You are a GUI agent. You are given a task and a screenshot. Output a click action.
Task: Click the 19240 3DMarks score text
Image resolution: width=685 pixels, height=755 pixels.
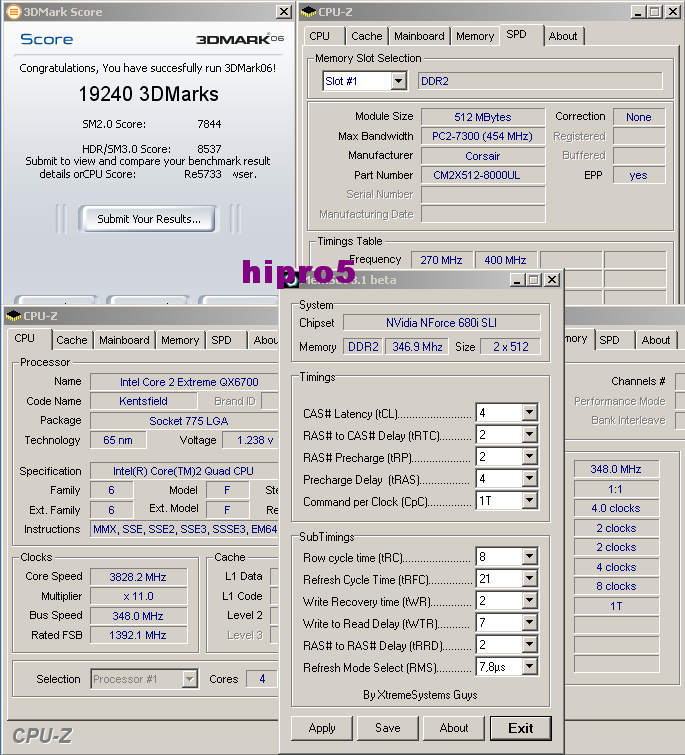click(x=148, y=94)
